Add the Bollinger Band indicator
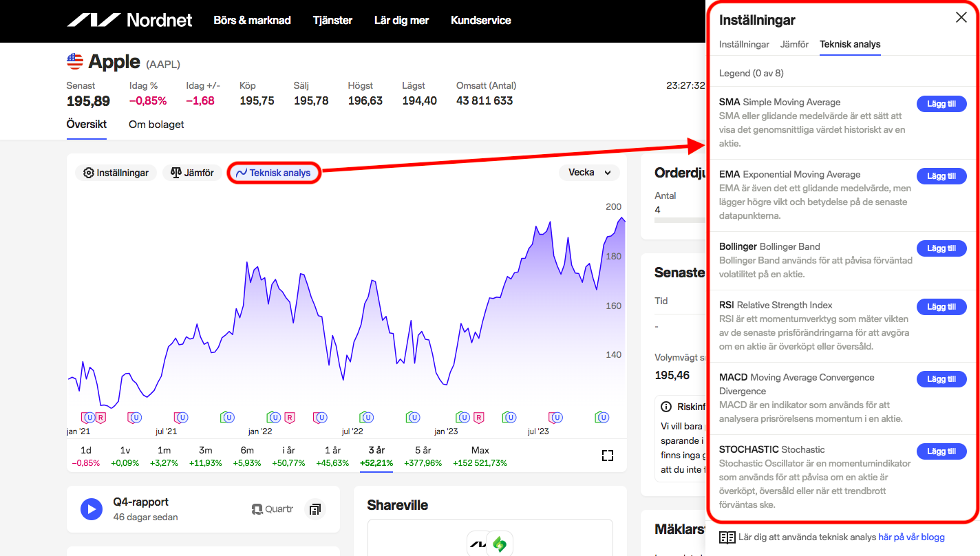 click(941, 248)
